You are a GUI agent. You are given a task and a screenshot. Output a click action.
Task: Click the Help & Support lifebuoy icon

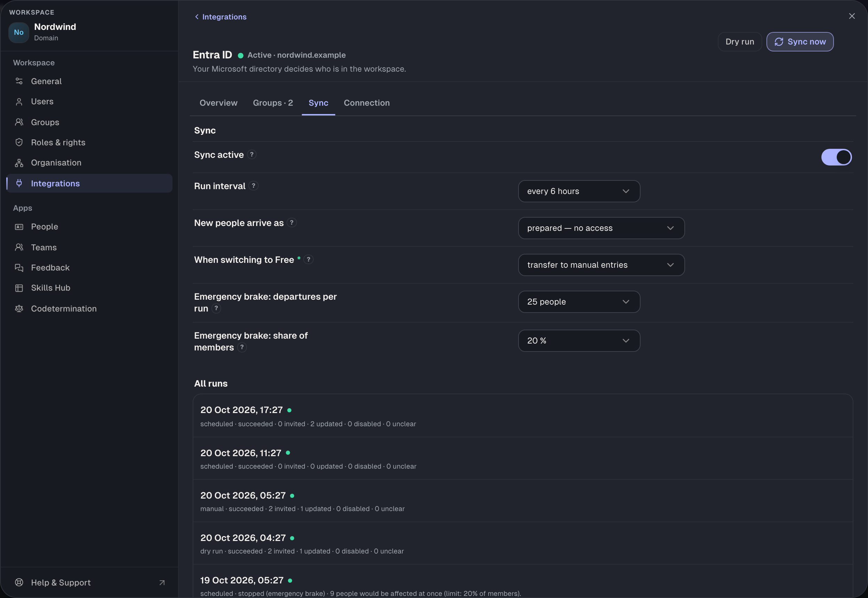(19, 582)
